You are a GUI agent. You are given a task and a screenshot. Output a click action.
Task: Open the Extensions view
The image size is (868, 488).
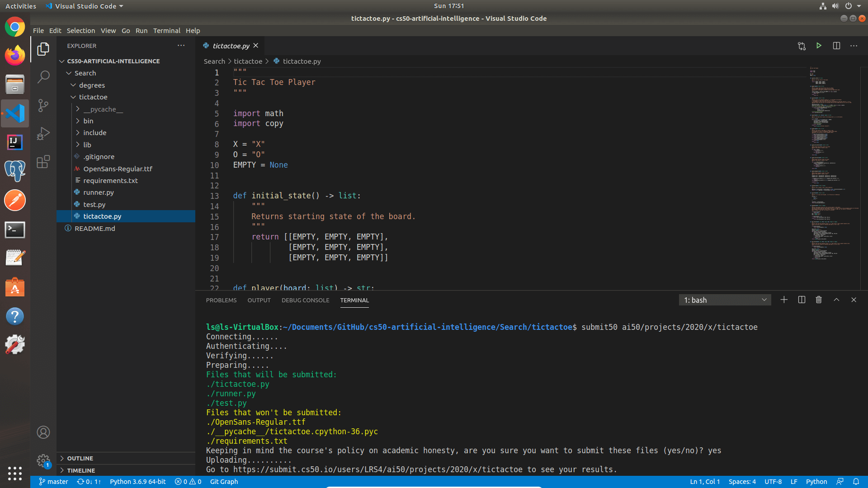point(43,162)
